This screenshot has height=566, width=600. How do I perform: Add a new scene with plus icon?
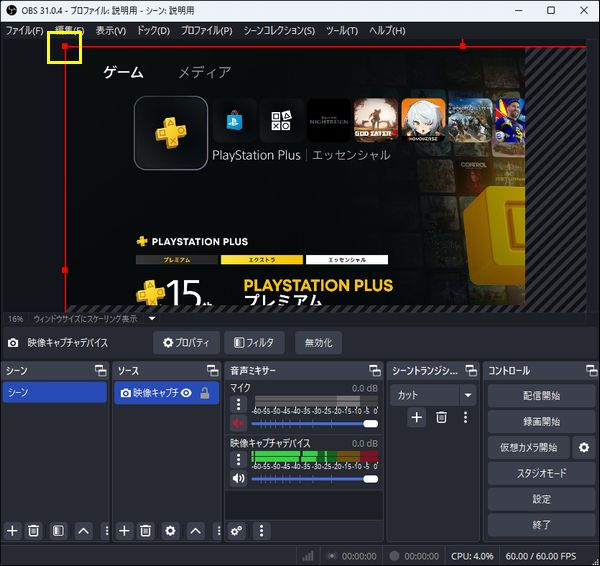[12, 531]
